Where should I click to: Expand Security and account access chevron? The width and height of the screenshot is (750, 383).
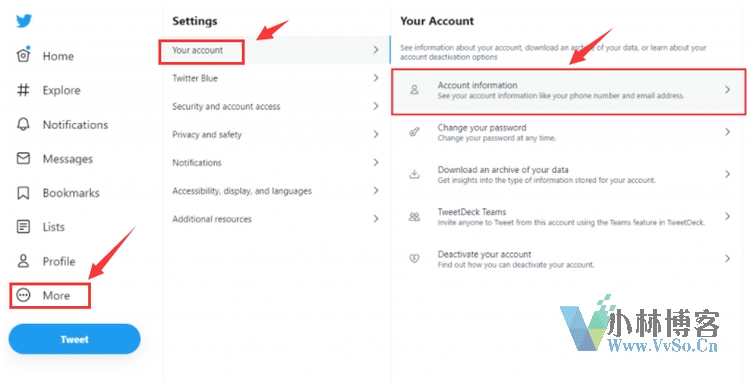pyautogui.click(x=376, y=106)
